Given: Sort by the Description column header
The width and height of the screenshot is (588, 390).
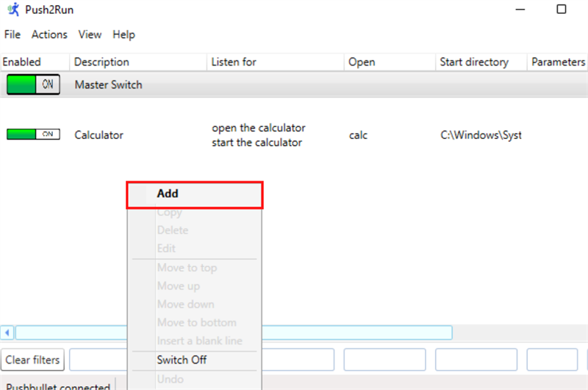Looking at the screenshot, I should (138, 62).
